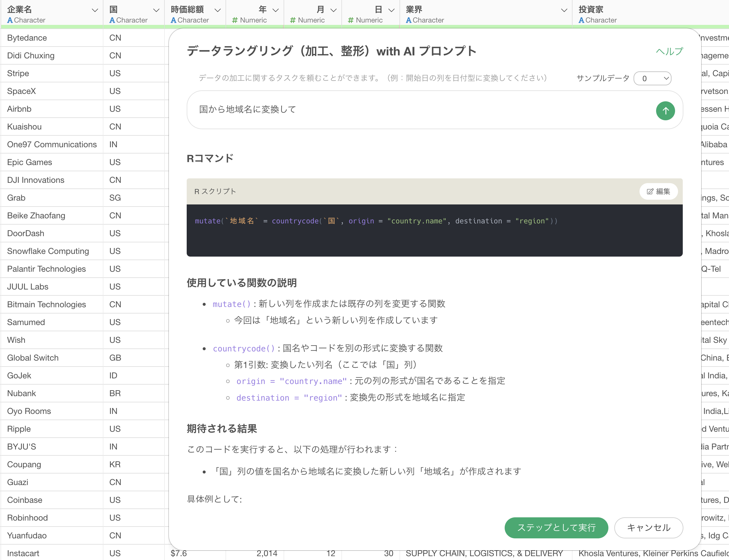Viewport: 729px width, 560px height.
Task: Select the SpaceX cell
Action: click(x=52, y=91)
